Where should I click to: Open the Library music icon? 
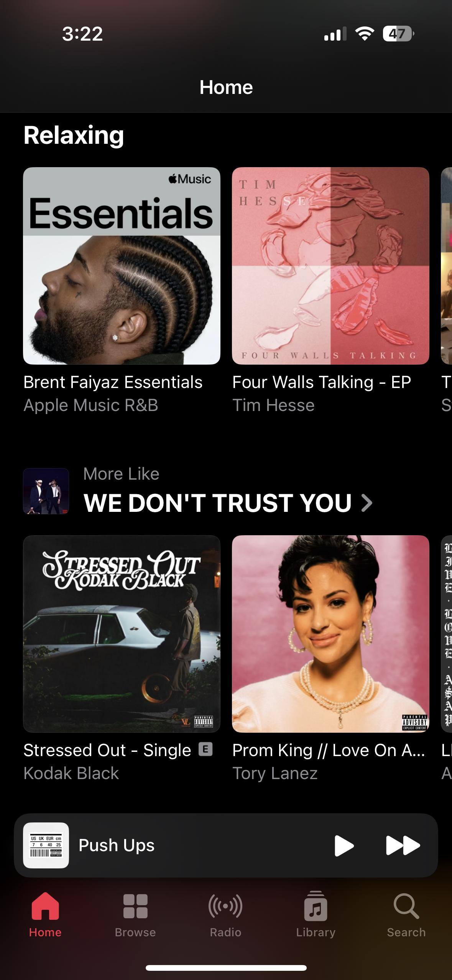click(316, 906)
